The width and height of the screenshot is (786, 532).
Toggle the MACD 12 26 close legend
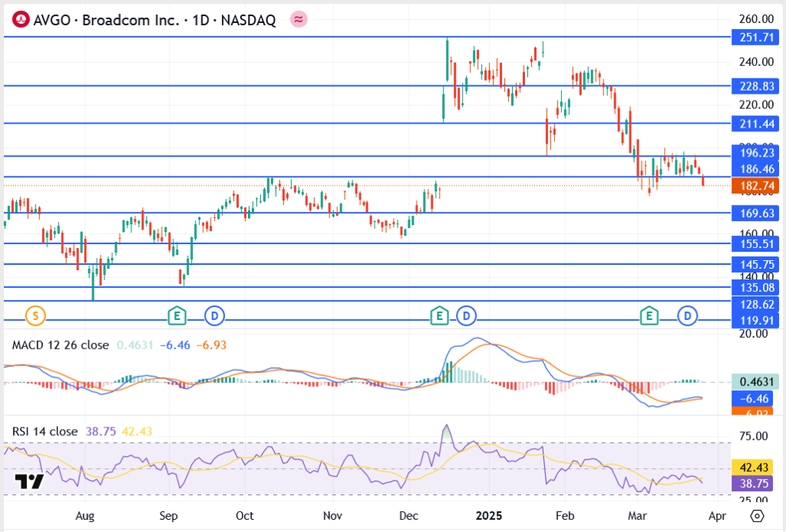(60, 345)
